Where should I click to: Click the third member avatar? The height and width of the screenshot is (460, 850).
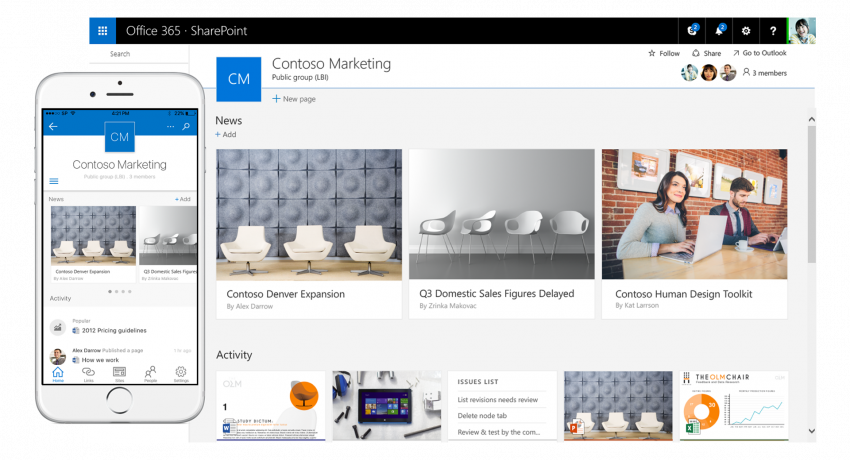(727, 73)
